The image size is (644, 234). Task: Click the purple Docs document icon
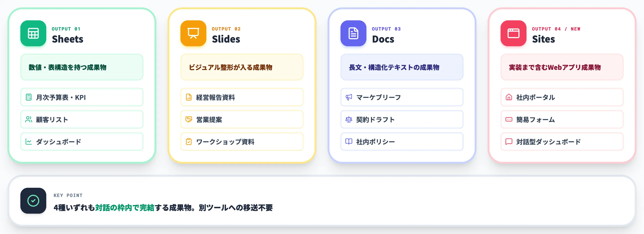pos(353,33)
